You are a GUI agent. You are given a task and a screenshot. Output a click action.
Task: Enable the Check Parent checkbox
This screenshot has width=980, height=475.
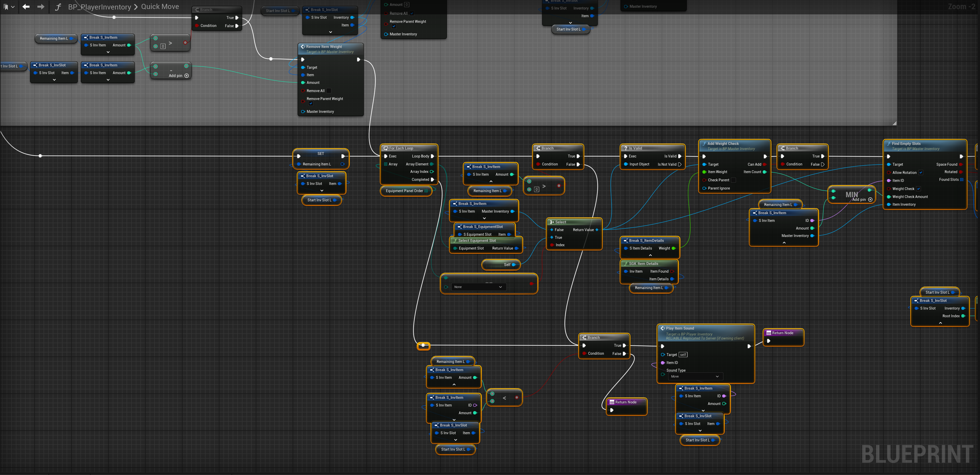733,180
